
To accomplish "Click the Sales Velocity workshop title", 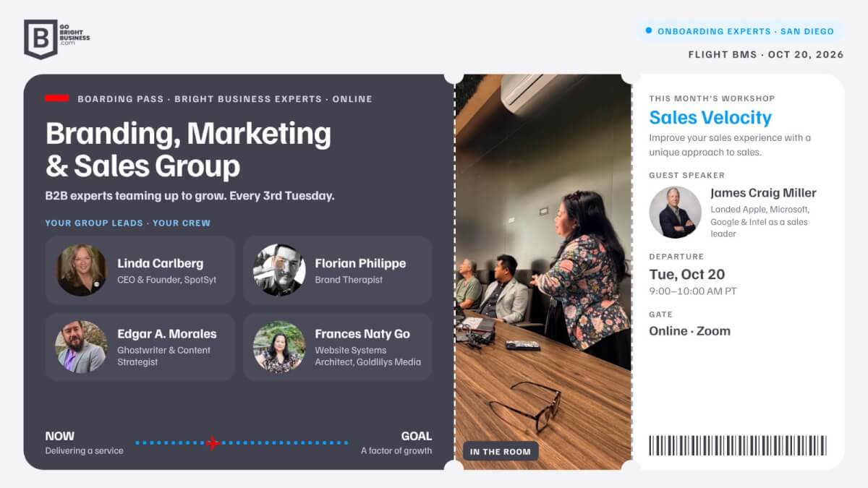I will pyautogui.click(x=710, y=117).
